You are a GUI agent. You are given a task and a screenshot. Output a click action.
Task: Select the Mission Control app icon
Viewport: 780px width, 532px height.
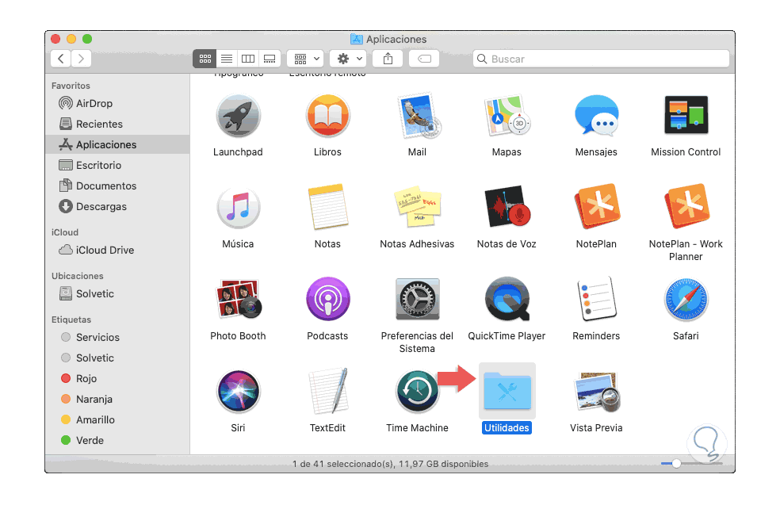[686, 115]
